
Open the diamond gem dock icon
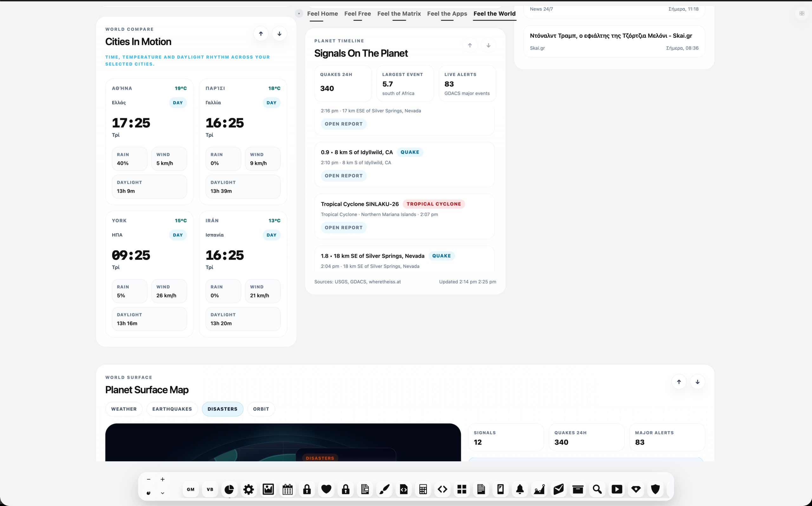click(x=636, y=489)
